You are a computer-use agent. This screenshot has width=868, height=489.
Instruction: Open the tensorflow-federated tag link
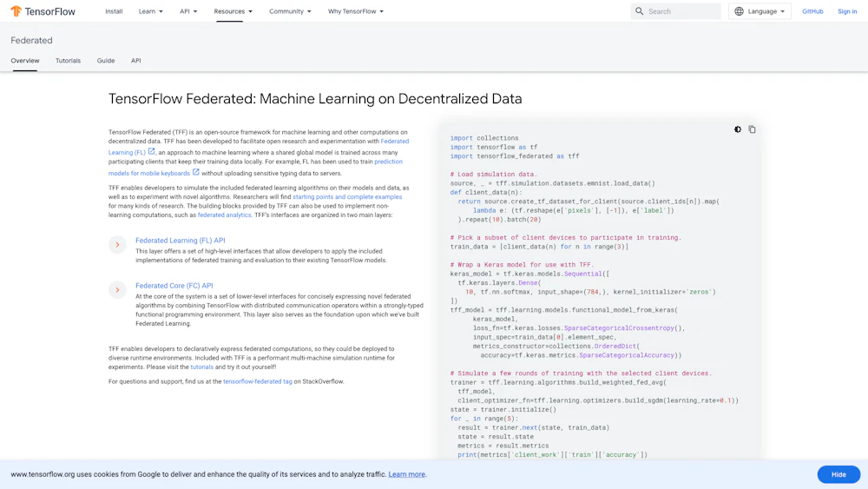258,381
